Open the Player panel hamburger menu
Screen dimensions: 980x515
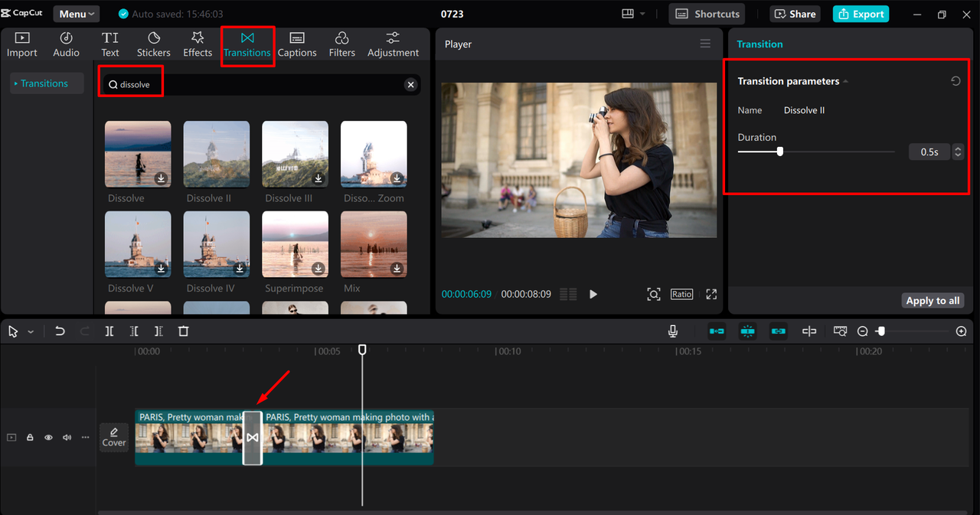(705, 44)
